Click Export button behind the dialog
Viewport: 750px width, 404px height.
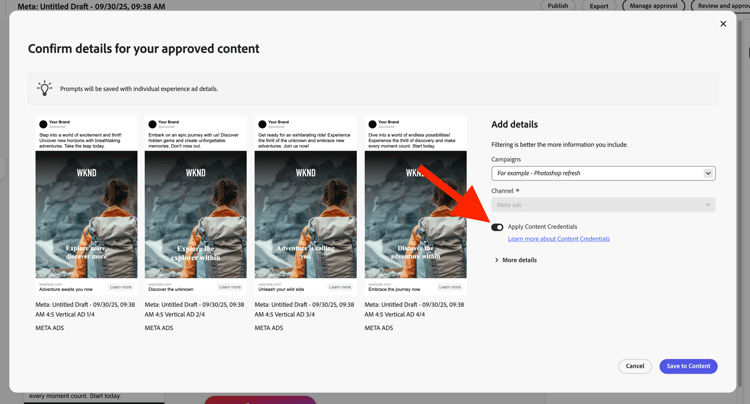[x=599, y=6]
